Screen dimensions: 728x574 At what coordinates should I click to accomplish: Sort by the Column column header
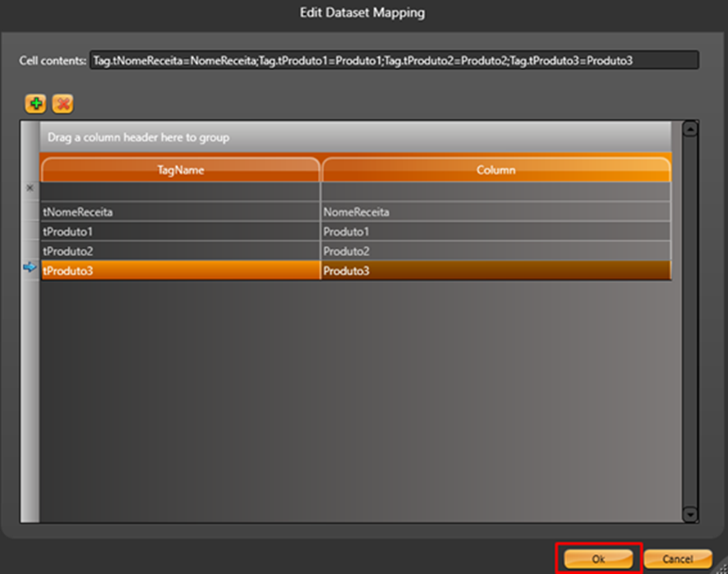496,170
